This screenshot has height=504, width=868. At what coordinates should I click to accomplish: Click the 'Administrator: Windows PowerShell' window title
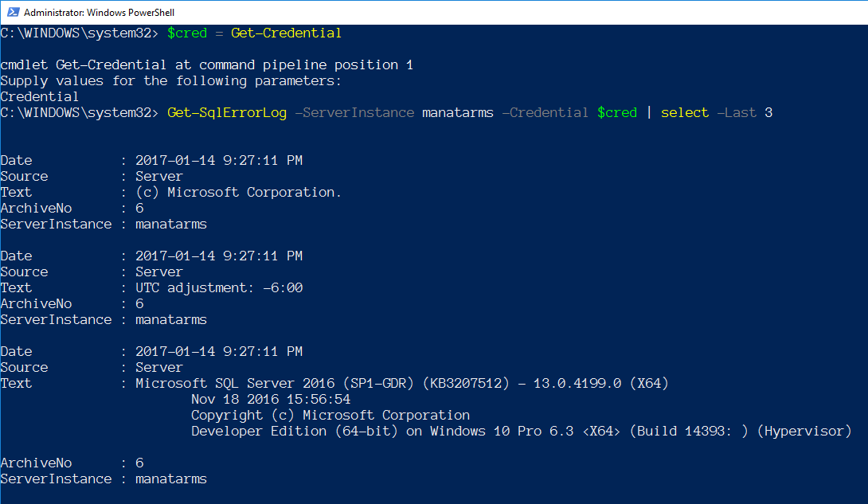pos(100,13)
